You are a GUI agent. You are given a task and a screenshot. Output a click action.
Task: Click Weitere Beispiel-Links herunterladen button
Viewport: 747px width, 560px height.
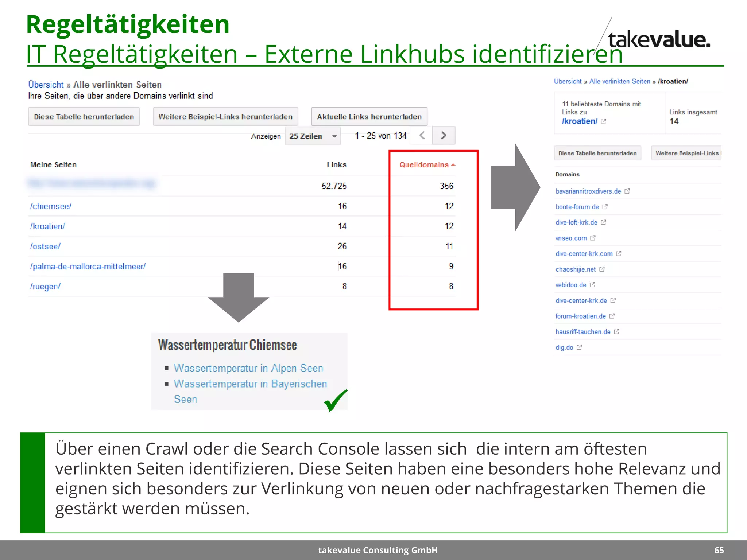click(x=225, y=117)
